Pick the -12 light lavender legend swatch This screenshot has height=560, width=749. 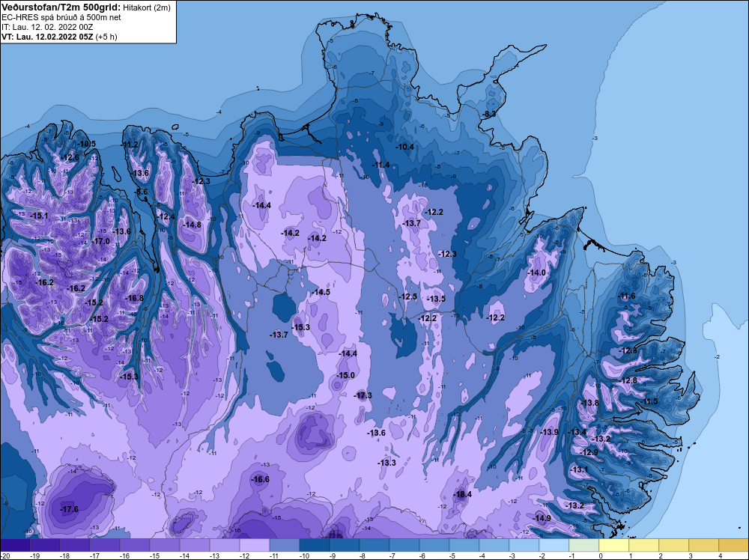(255, 545)
